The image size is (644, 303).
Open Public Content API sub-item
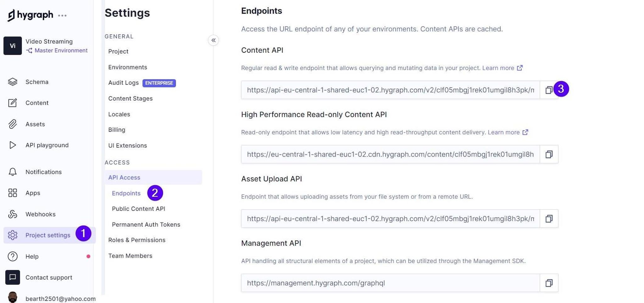click(x=138, y=209)
